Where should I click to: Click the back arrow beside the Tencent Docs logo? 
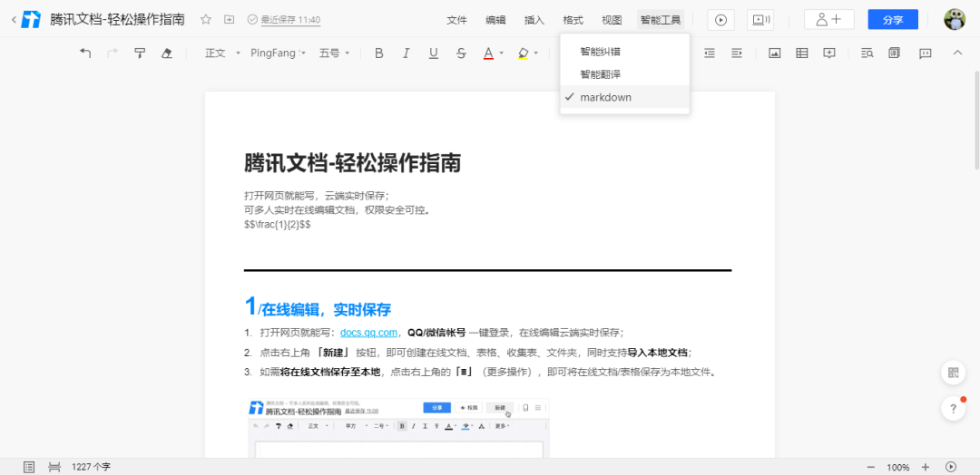pyautogui.click(x=14, y=20)
